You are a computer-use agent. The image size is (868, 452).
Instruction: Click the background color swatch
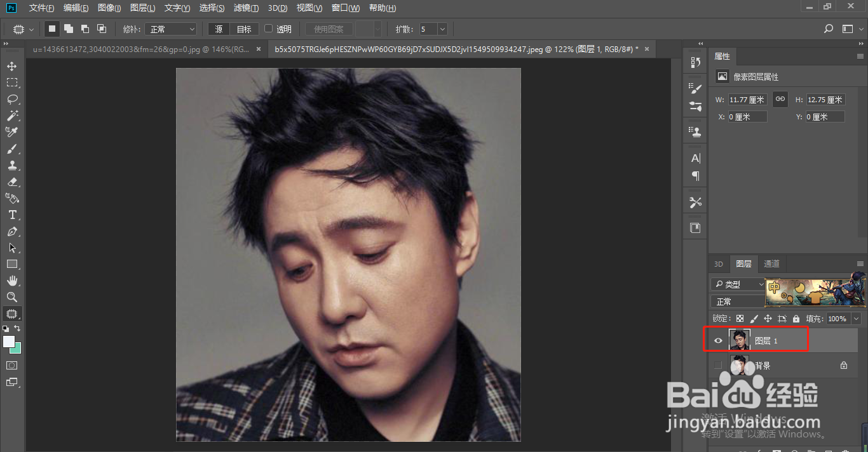tap(17, 348)
